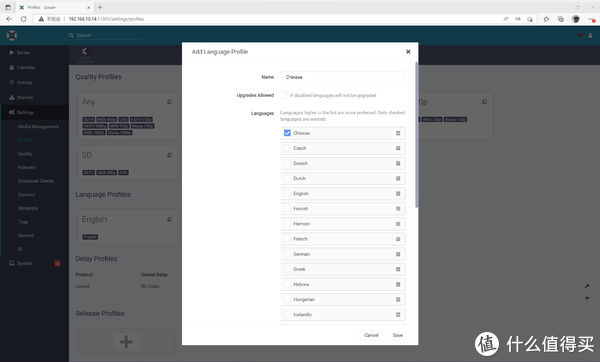Go to Indexers settings
The height and width of the screenshot is (362, 600).
coord(26,167)
